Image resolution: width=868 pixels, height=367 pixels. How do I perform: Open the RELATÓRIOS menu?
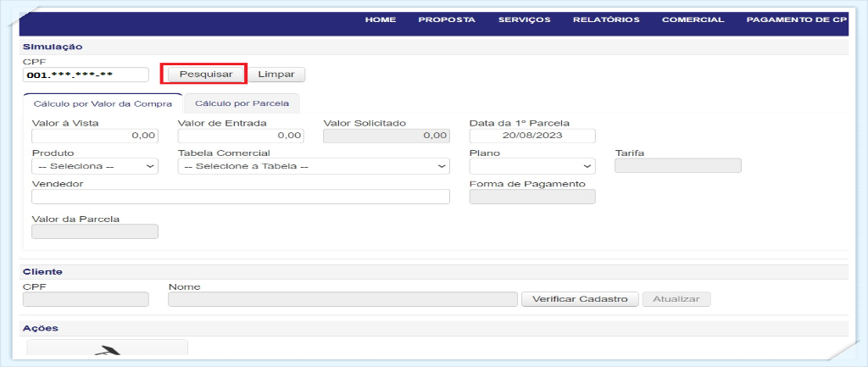tap(606, 19)
